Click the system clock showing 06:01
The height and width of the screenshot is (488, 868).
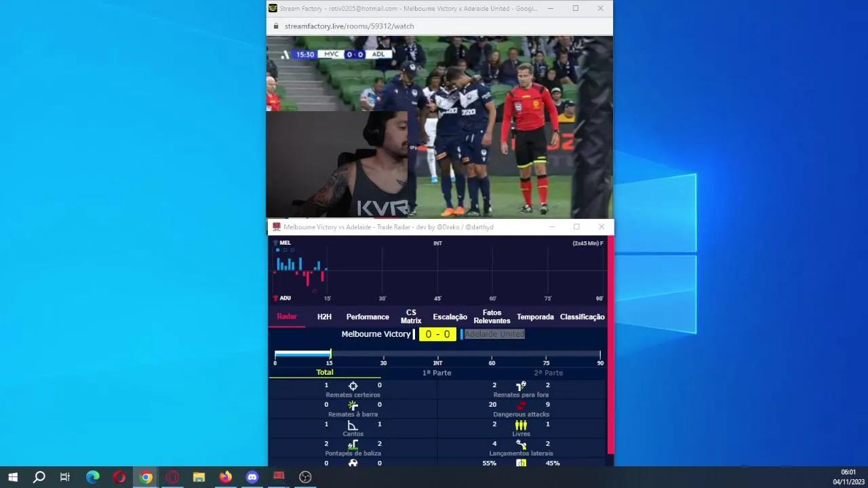pyautogui.click(x=848, y=472)
